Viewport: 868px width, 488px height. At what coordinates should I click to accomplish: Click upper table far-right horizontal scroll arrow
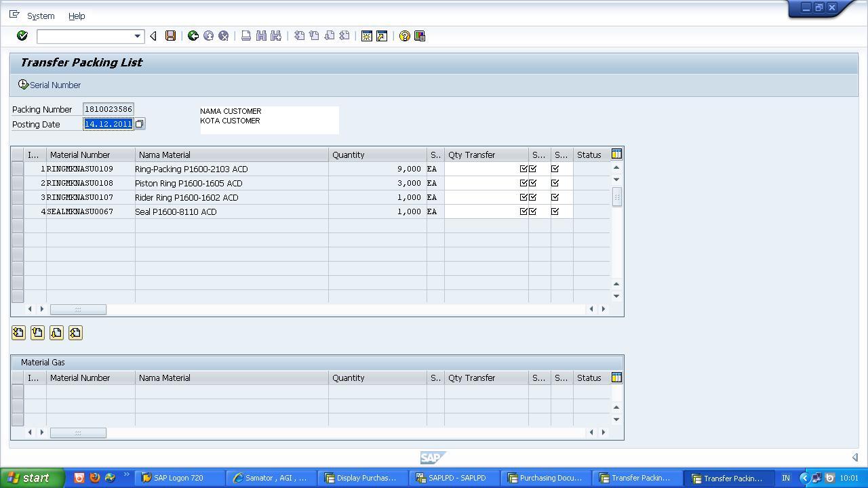click(604, 309)
